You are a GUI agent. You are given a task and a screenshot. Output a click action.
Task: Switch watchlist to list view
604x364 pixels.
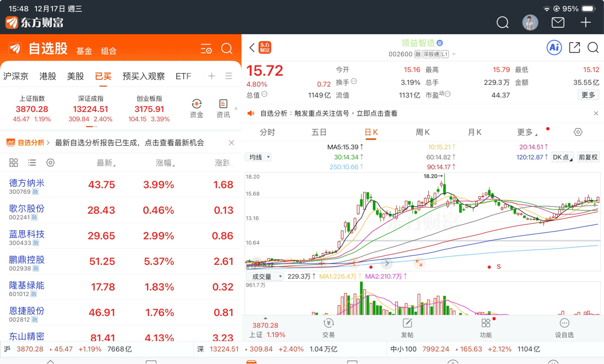[x=32, y=163]
